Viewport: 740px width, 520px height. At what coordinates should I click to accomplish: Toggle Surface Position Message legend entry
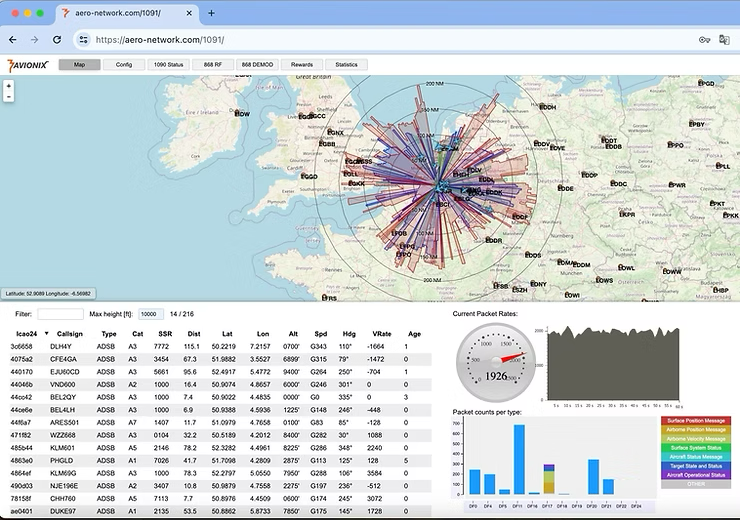695,420
